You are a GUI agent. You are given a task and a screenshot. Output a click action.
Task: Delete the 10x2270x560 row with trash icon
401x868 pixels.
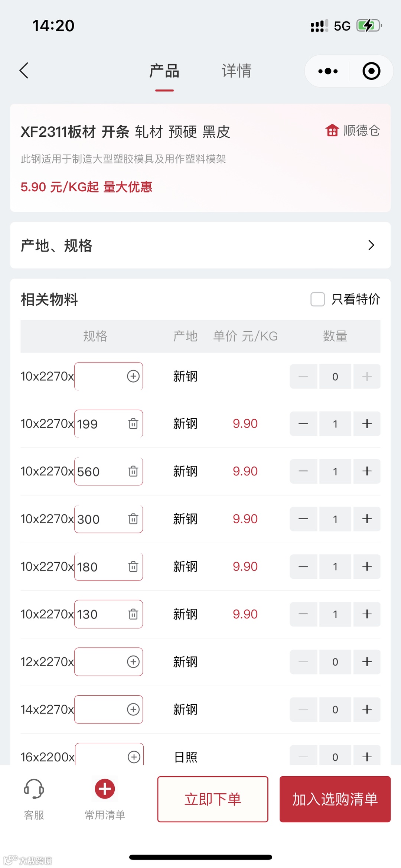pyautogui.click(x=133, y=471)
